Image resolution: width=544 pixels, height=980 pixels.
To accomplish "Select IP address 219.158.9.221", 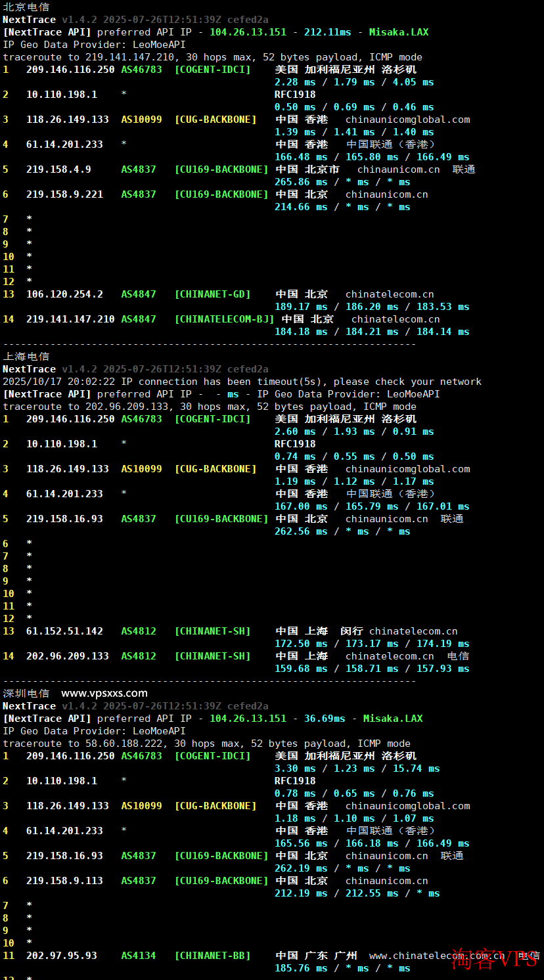I will point(64,194).
